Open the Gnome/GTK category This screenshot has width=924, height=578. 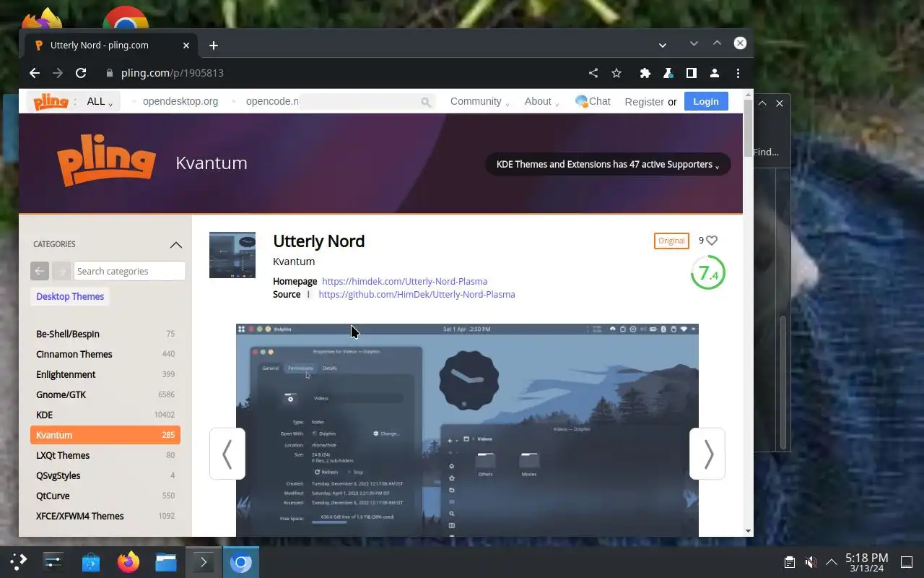pos(105,394)
